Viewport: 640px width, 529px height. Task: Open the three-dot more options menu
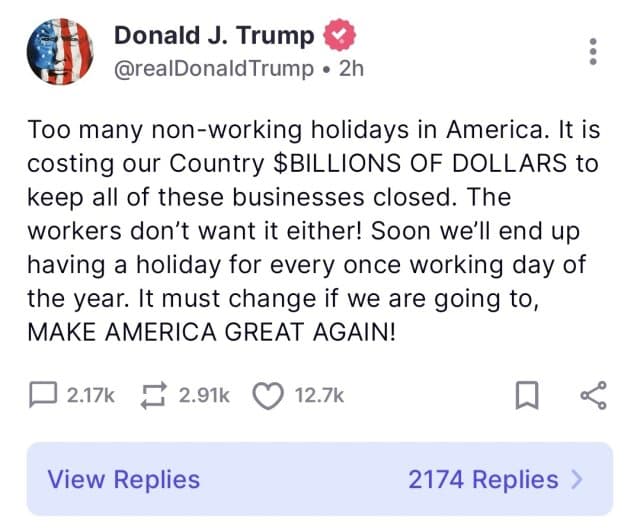pyautogui.click(x=593, y=50)
